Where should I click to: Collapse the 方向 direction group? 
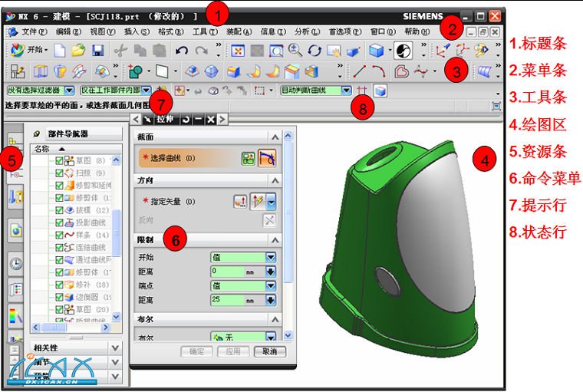tap(275, 181)
